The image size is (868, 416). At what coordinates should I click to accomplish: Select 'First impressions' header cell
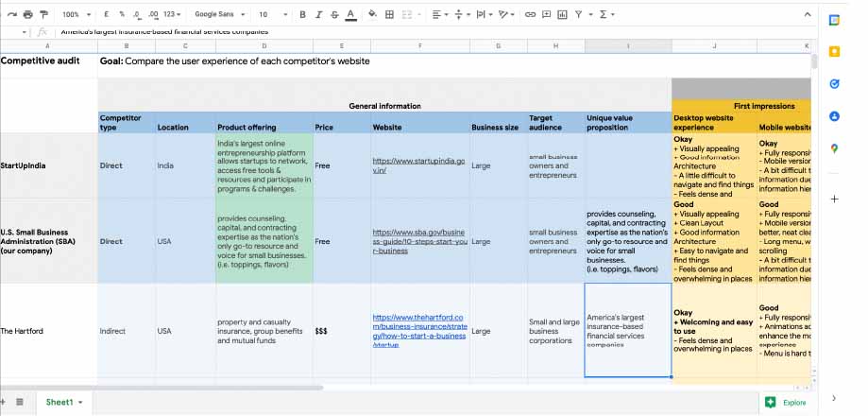pos(741,106)
